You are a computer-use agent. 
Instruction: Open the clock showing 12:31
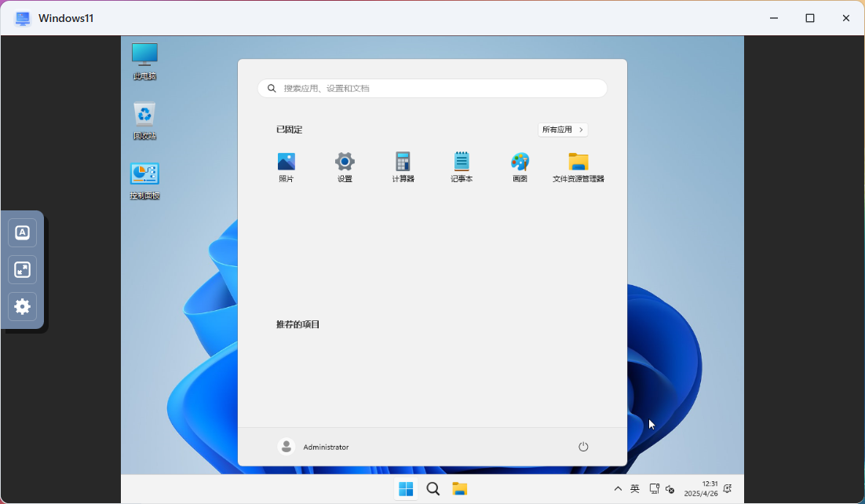[701, 488]
